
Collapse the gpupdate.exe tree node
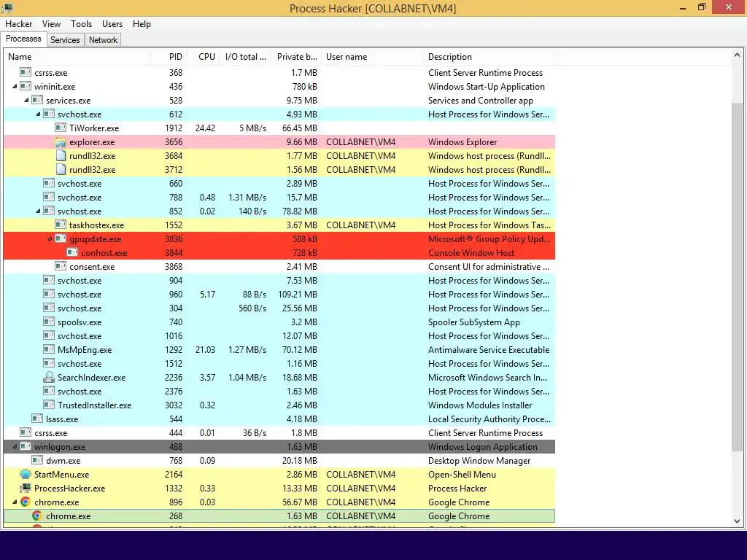pyautogui.click(x=50, y=239)
